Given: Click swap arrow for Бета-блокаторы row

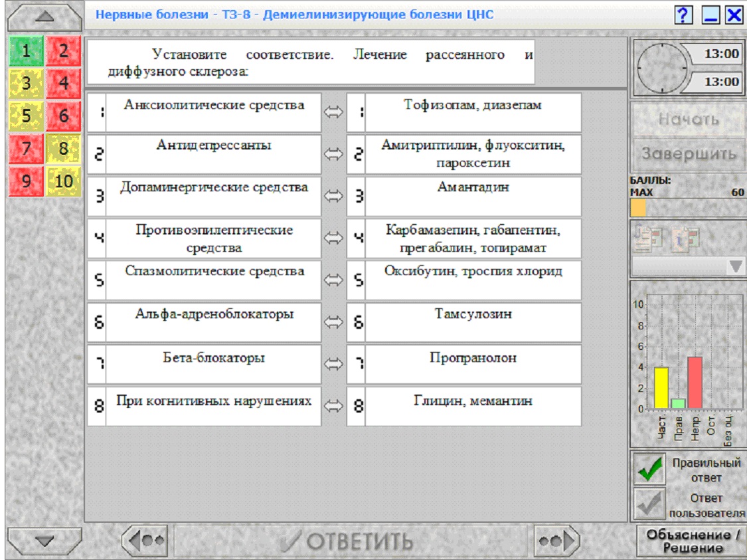Looking at the screenshot, I should point(333,364).
